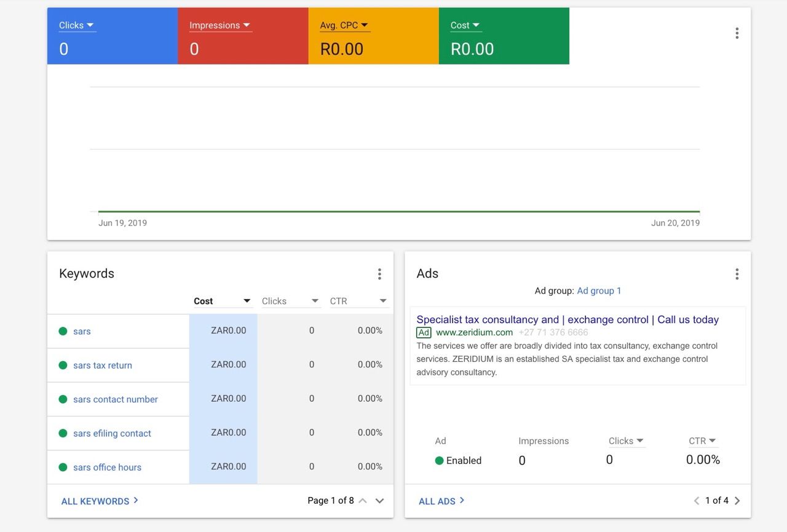Click the 0.00% CTR value in Ads card
The image size is (787, 532).
[x=703, y=460]
